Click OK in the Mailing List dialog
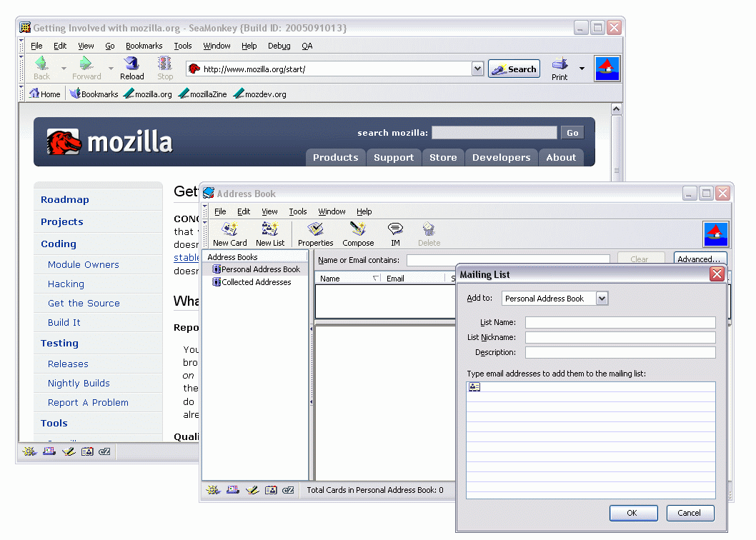 tap(633, 513)
